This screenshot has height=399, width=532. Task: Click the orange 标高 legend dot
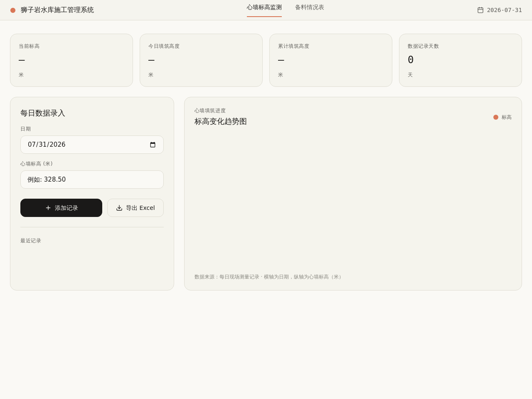click(496, 117)
